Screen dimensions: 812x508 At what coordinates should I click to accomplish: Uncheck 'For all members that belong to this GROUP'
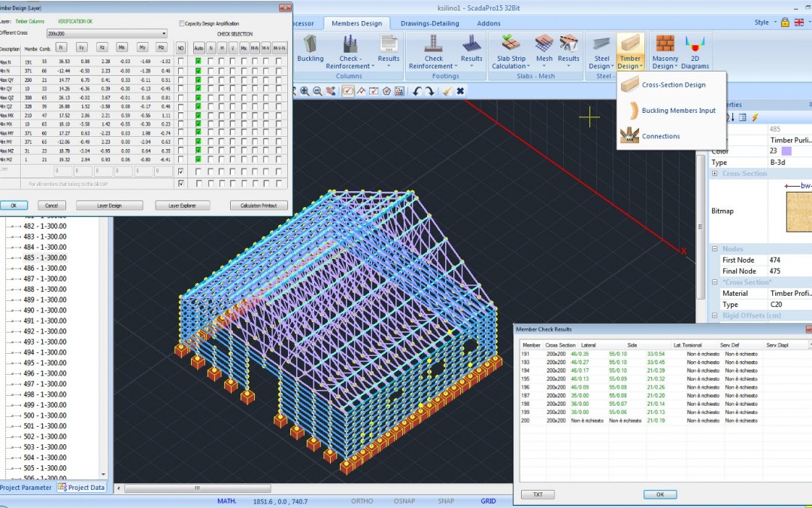point(181,182)
